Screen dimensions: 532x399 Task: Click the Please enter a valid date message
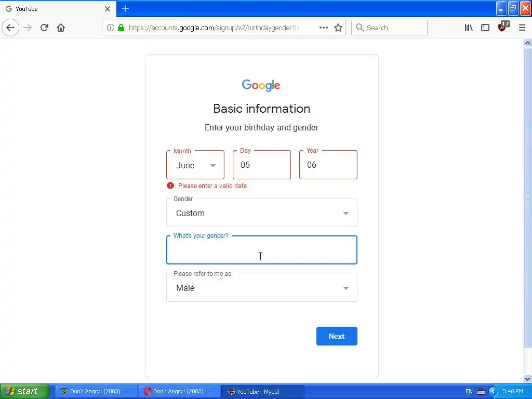[x=212, y=186]
